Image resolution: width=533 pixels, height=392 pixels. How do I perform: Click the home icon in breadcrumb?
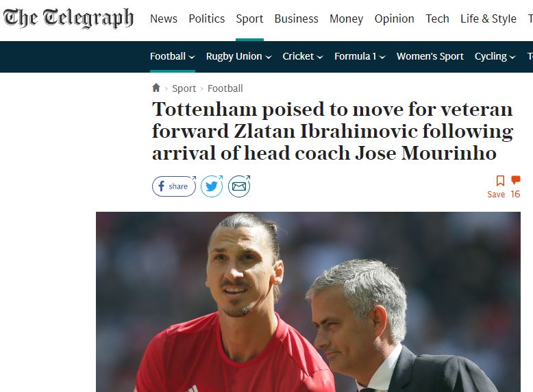[x=156, y=88]
